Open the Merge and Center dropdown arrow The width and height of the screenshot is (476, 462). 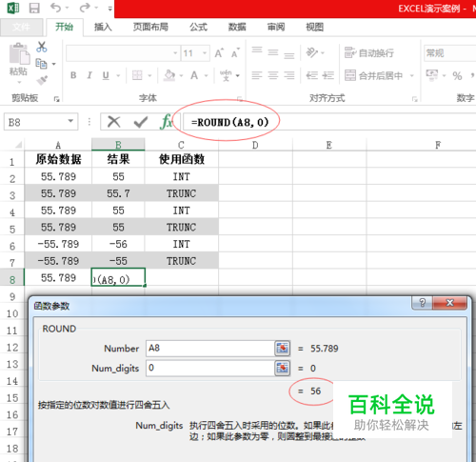pyautogui.click(x=412, y=75)
